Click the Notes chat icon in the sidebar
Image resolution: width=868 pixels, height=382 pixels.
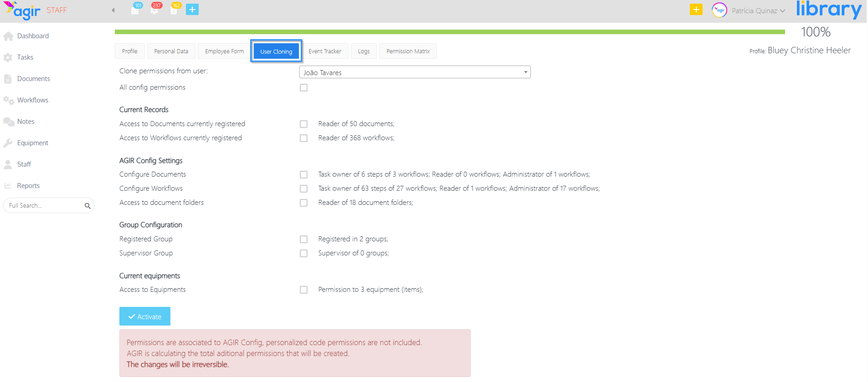9,122
